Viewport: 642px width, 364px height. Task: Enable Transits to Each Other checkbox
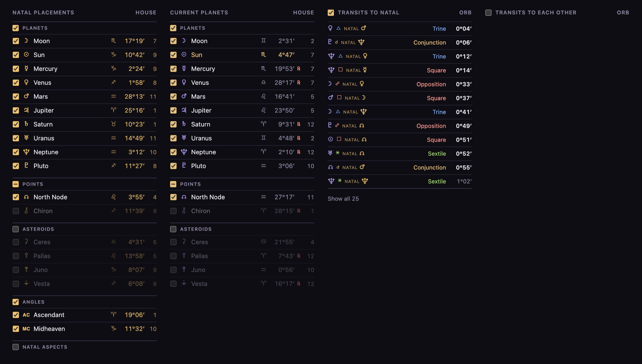click(488, 13)
